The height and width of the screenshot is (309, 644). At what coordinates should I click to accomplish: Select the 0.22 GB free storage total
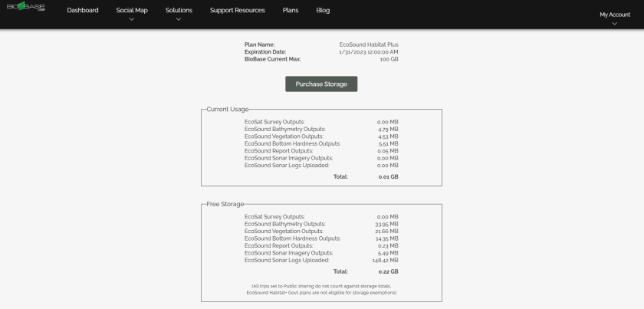[x=388, y=271]
